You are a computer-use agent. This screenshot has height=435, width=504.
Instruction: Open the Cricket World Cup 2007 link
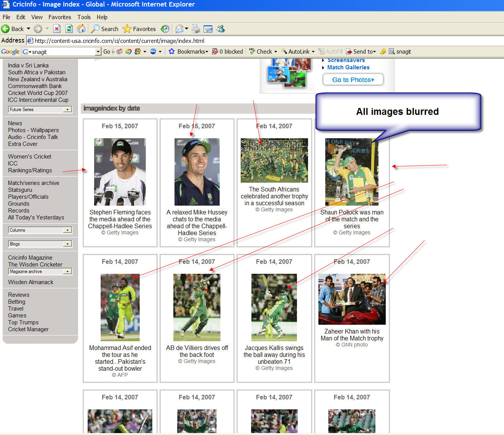click(x=38, y=93)
